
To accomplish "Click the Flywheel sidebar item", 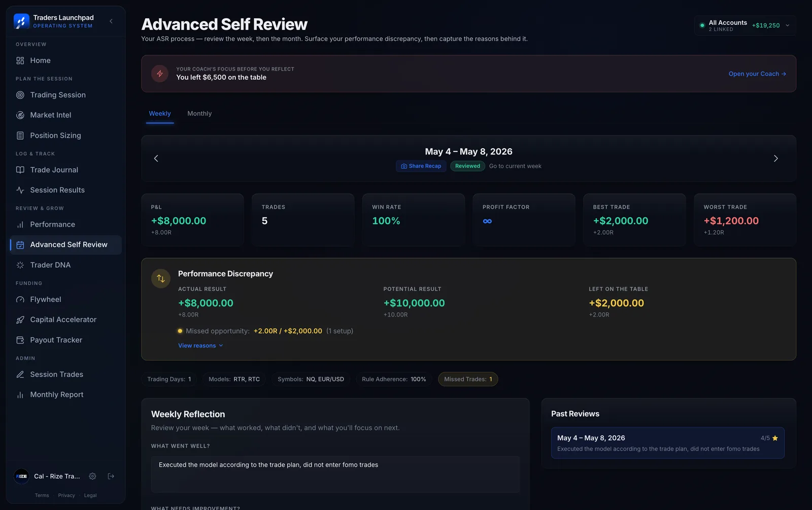I will click(x=65, y=300).
